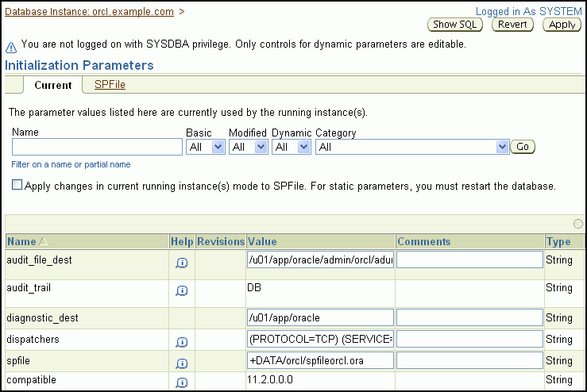Open help icon for compatible parameter
The image size is (587, 392).
click(x=181, y=383)
